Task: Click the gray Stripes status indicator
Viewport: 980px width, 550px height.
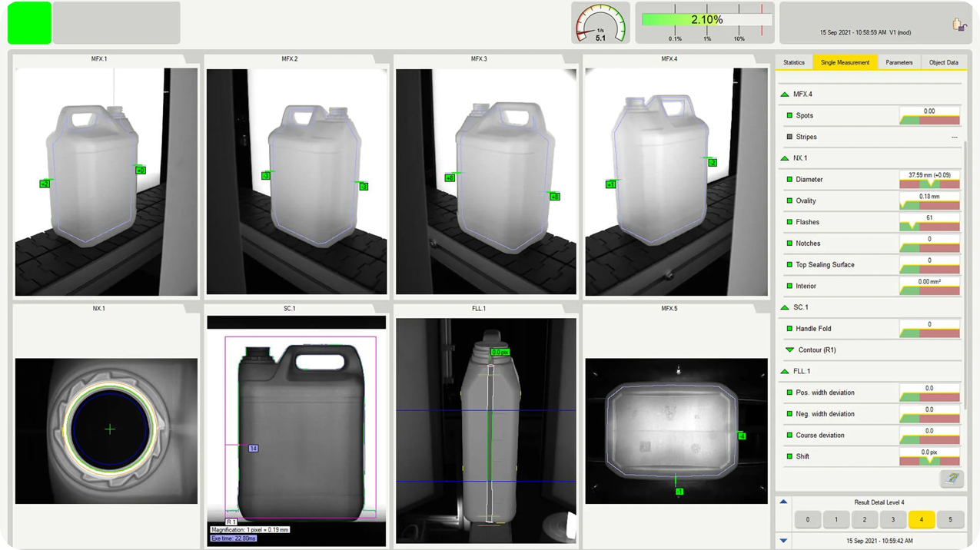Action: (789, 136)
